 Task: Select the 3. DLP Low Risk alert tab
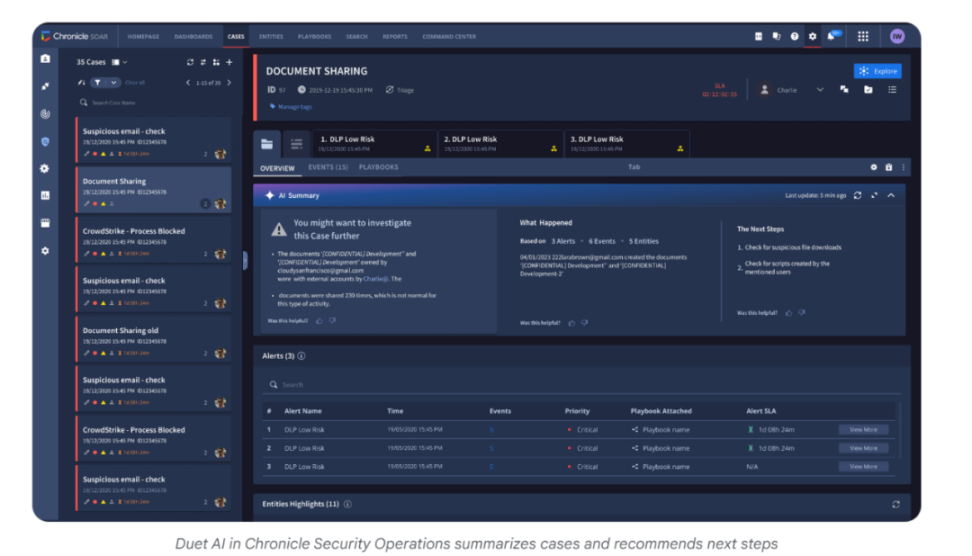(627, 144)
